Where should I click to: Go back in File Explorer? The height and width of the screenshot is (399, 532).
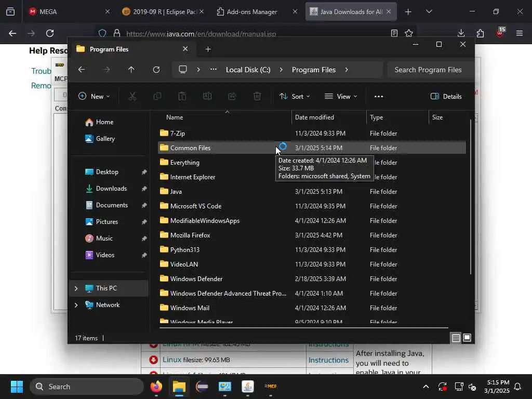tap(82, 70)
